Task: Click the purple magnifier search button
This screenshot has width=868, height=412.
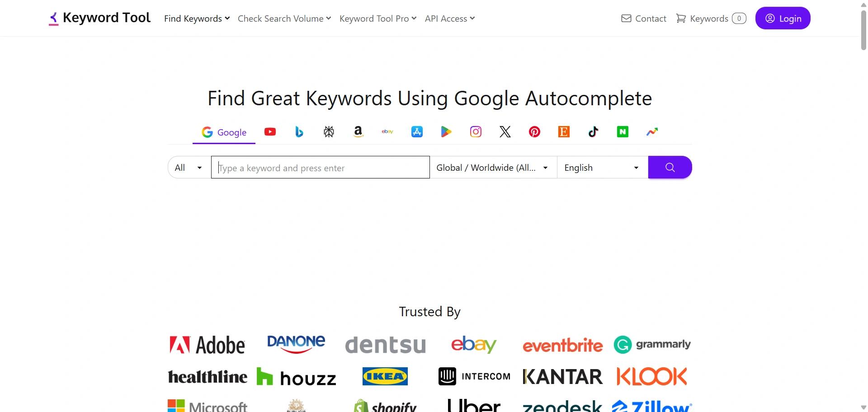Action: (x=670, y=168)
